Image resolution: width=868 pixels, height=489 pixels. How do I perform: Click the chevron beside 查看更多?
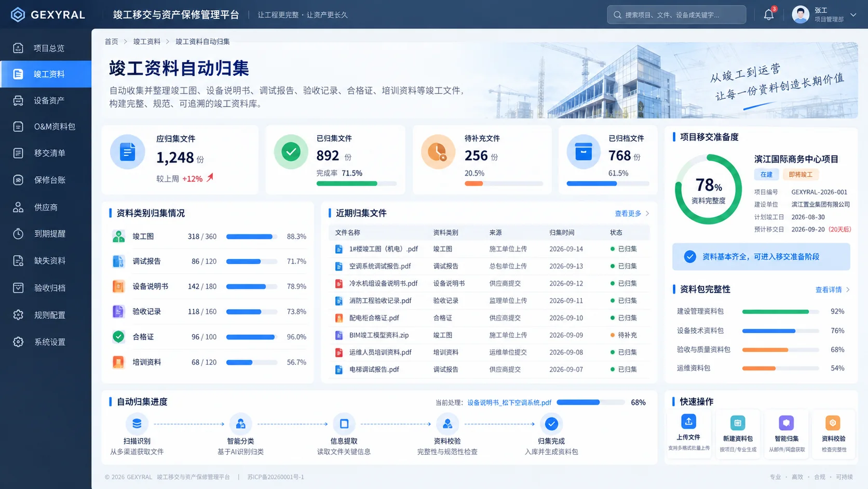click(647, 214)
